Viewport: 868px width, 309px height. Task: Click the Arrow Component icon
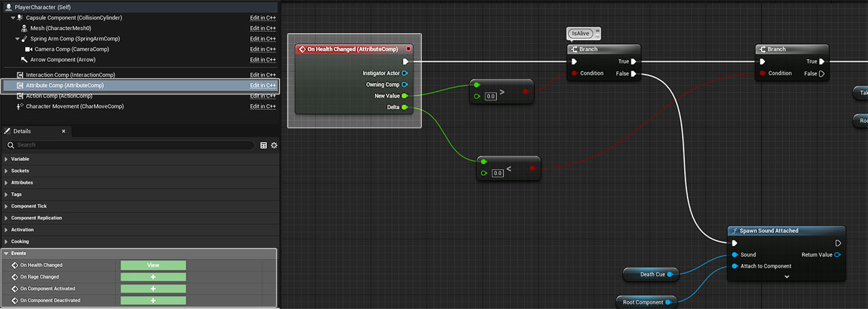(24, 60)
